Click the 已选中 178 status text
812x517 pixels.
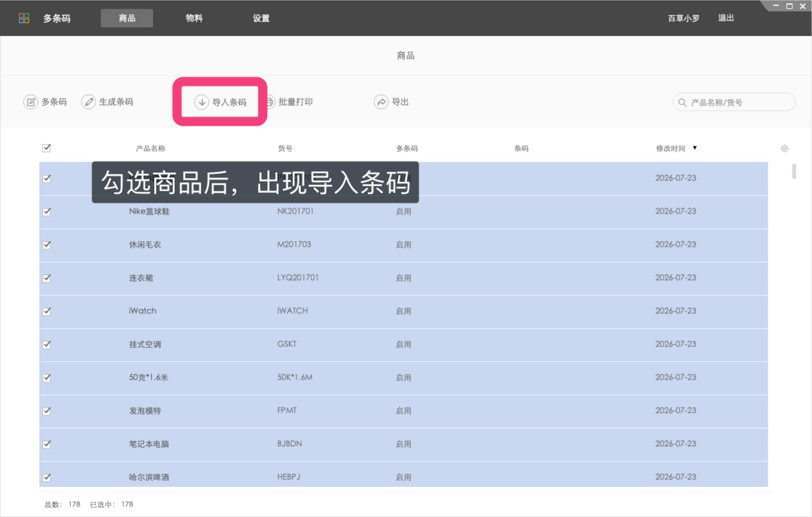pyautogui.click(x=112, y=504)
